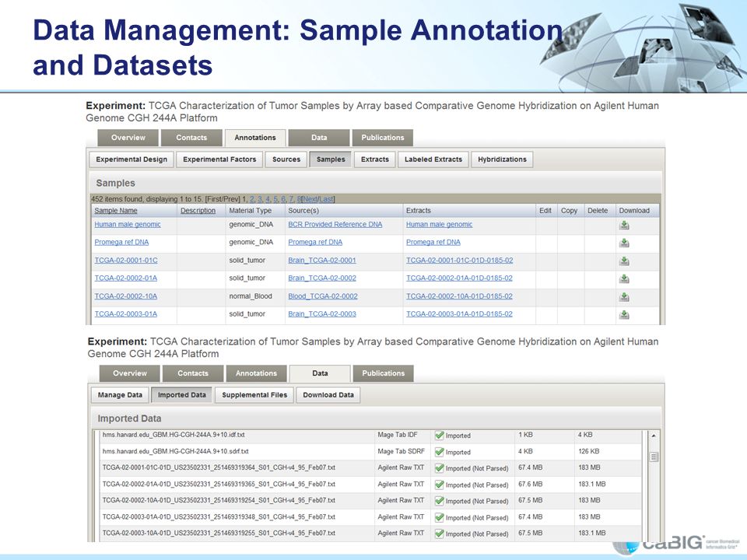The height and width of the screenshot is (560, 747).
Task: Click status checkmark for TCGA-02-0002-01A-01D file
Action: tap(439, 485)
